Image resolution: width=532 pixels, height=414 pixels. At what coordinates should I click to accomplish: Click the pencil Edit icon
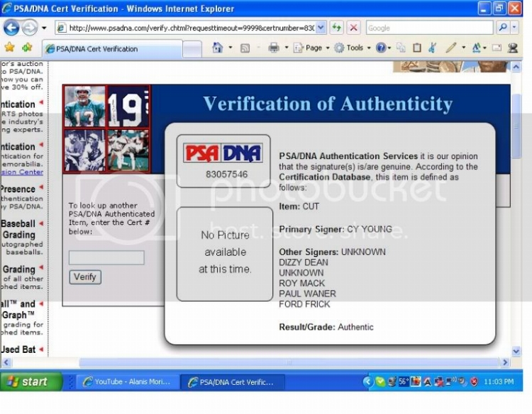[x=451, y=48]
